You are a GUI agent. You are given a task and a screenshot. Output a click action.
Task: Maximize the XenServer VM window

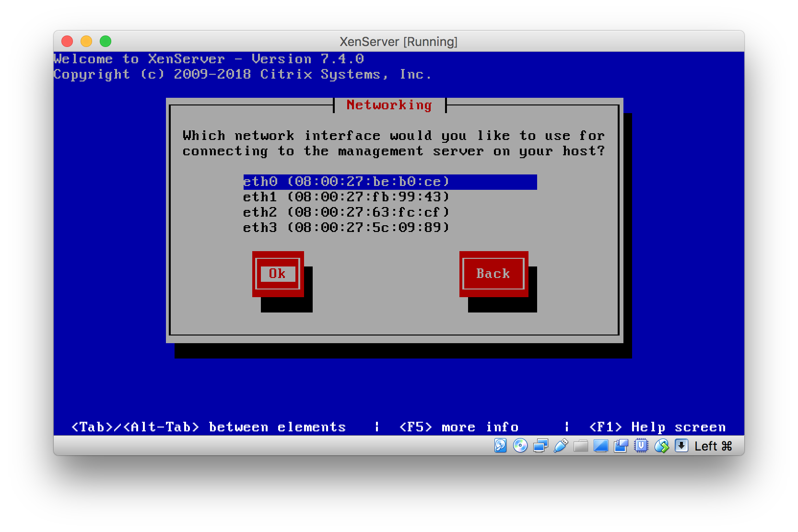[106, 42]
